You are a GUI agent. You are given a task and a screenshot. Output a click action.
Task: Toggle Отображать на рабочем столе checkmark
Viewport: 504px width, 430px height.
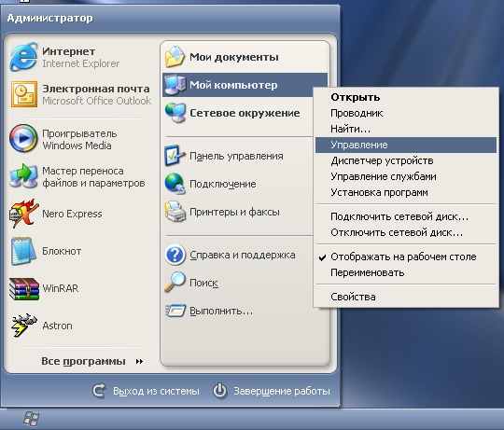tap(322, 257)
